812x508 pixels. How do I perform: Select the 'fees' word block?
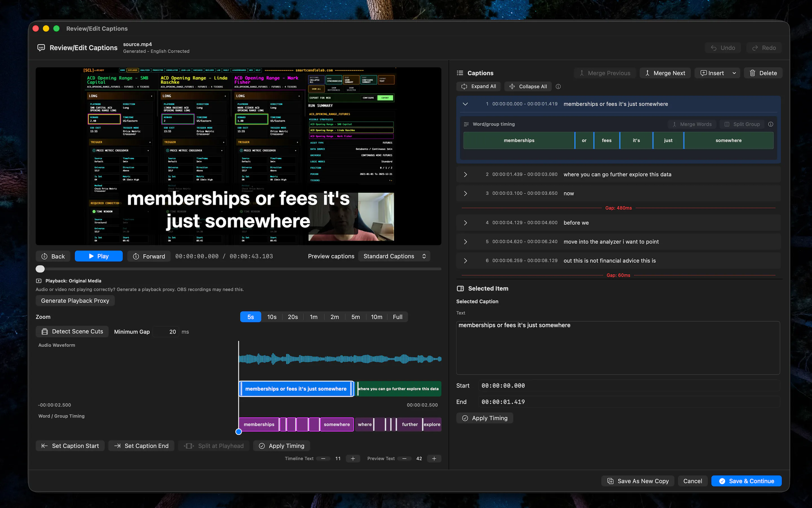click(607, 141)
